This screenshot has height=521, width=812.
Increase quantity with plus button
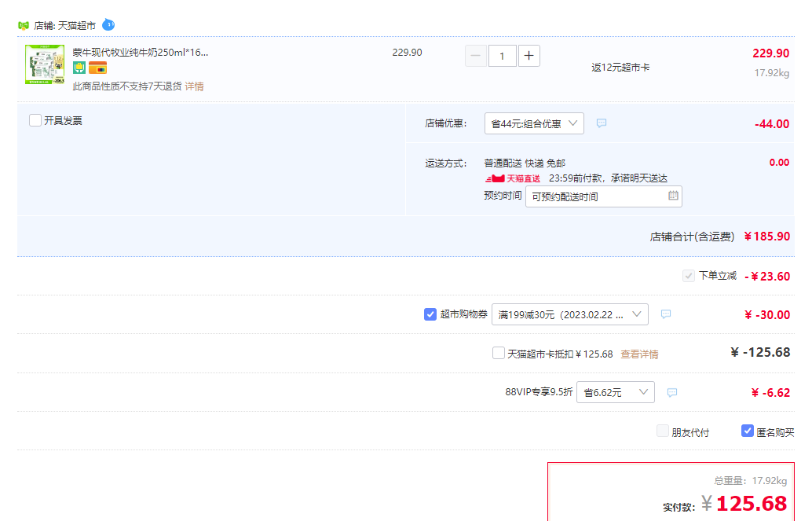529,56
